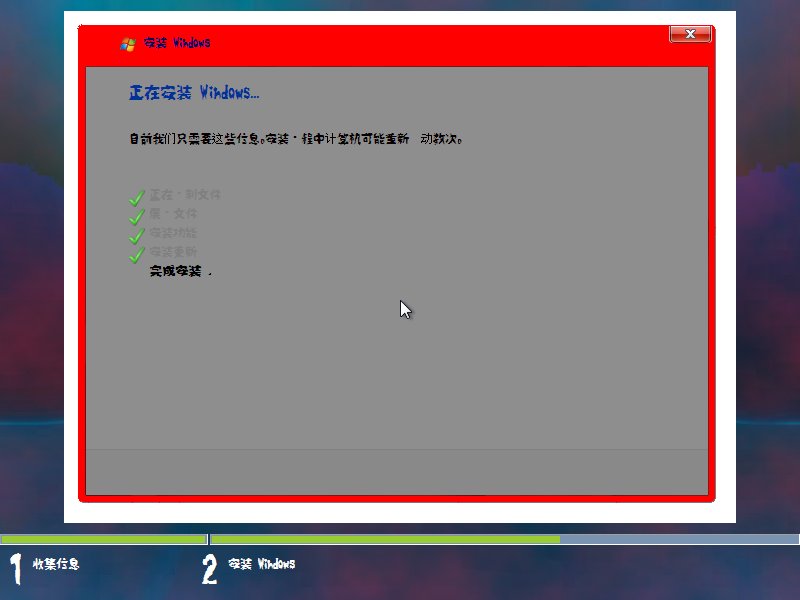This screenshot has height=600, width=800.
Task: Click the 安装 Windows title bar text
Action: [x=177, y=43]
